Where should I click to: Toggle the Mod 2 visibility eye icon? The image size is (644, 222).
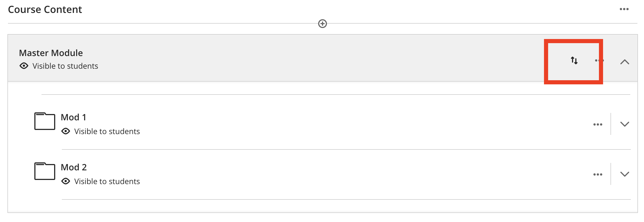pyautogui.click(x=66, y=181)
